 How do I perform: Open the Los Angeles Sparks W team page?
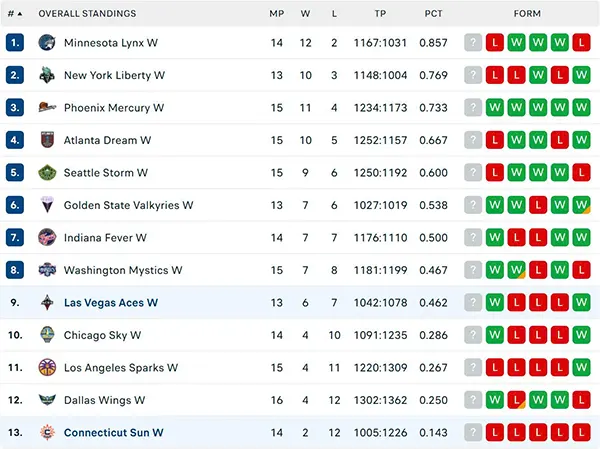(121, 368)
